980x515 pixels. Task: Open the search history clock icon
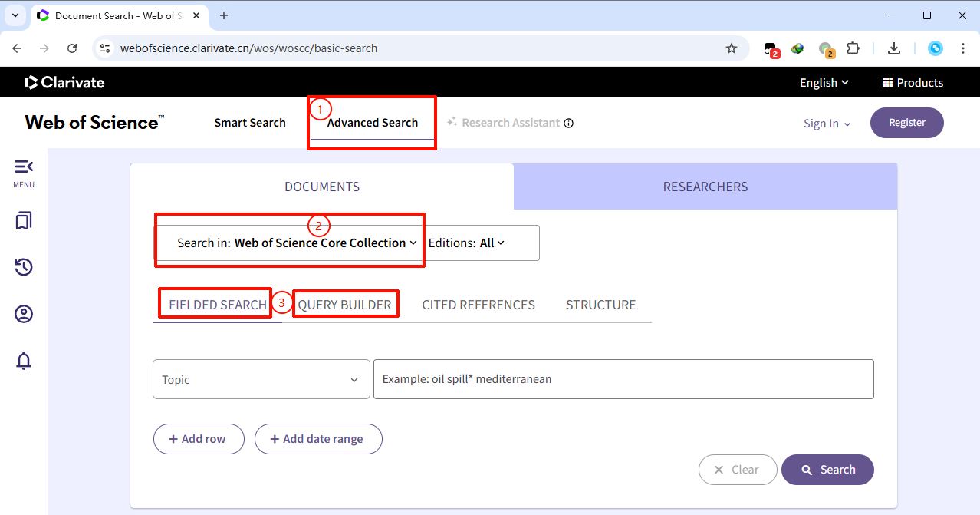coord(24,267)
